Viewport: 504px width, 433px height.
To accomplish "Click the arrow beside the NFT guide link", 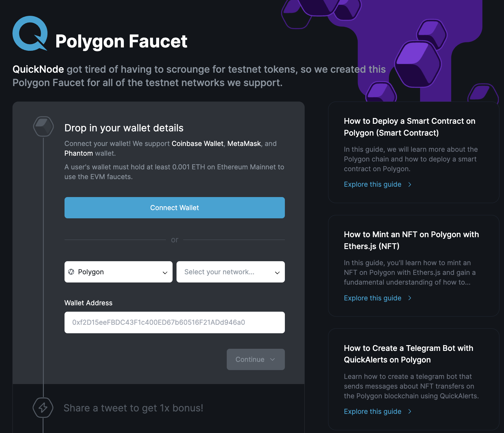I will coord(410,298).
